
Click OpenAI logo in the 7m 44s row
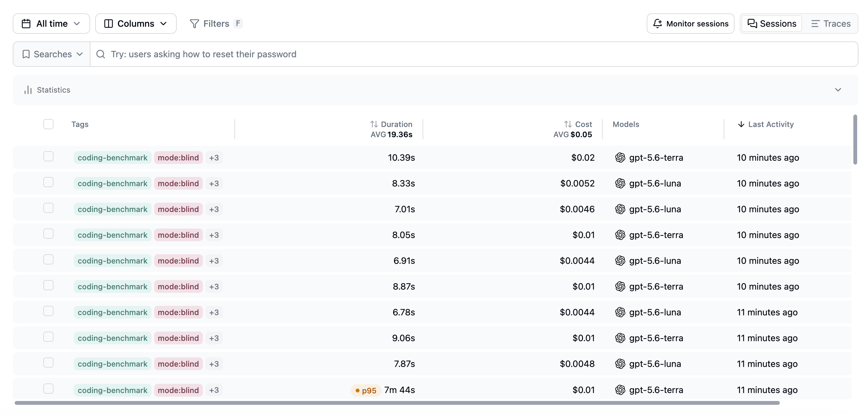[x=620, y=390]
